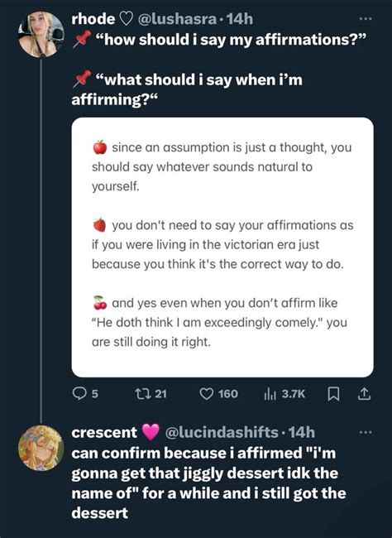The width and height of the screenshot is (392, 538).
Task: Bookmark rhode's affirmations tweet
Action: point(333,394)
